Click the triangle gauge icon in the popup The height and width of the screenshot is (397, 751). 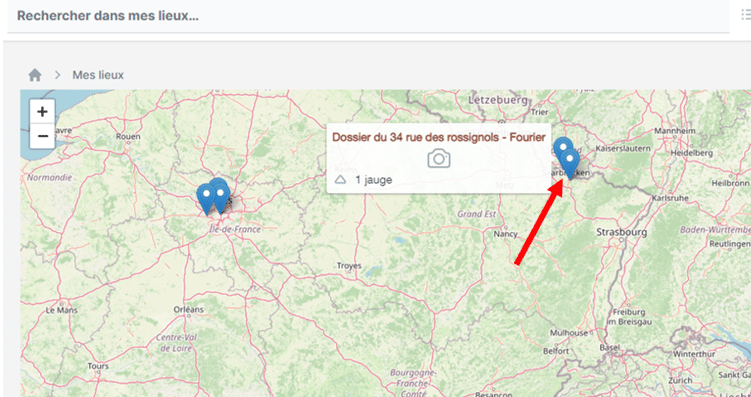340,180
